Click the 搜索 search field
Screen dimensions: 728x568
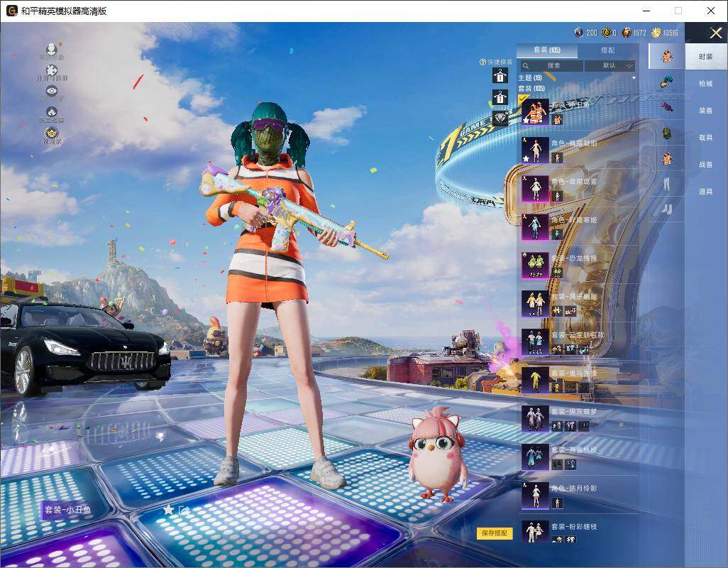pyautogui.click(x=551, y=66)
